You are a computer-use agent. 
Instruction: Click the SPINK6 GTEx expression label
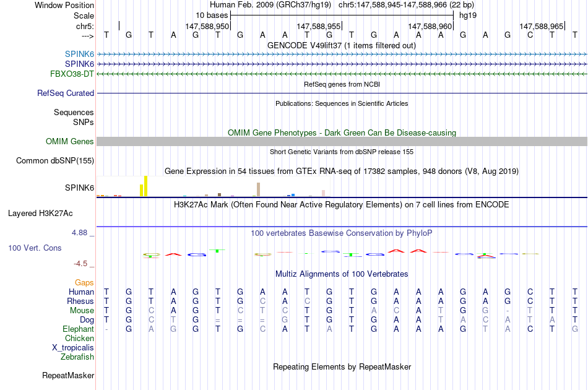[x=79, y=188]
